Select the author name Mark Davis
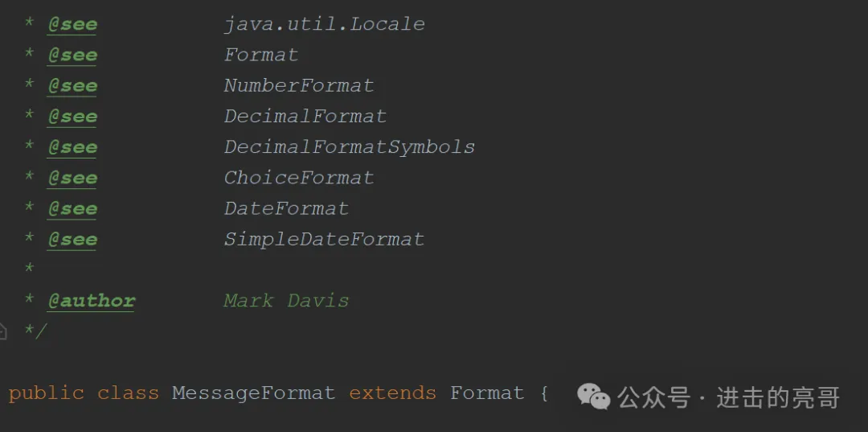Viewport: 868px width, 432px height. pos(286,301)
